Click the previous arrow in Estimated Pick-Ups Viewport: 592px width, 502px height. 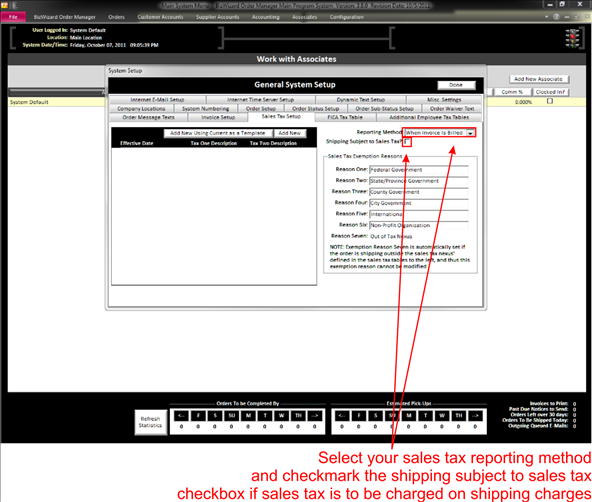point(342,416)
